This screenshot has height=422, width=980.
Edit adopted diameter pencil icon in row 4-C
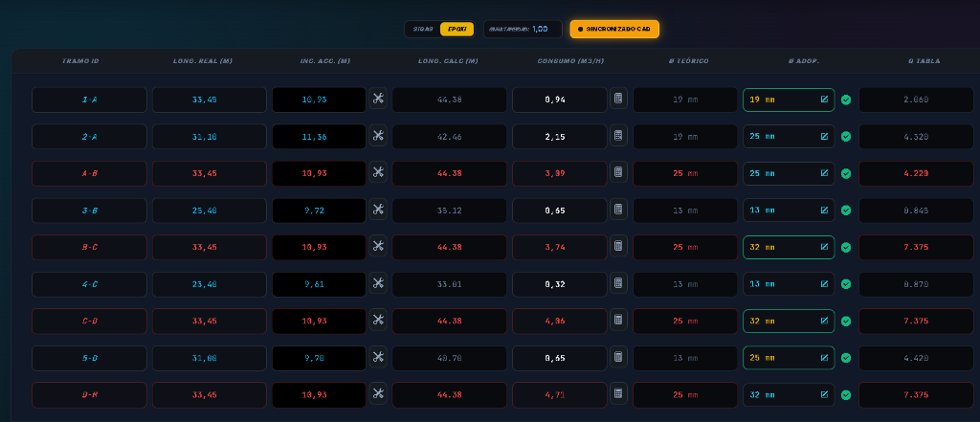click(824, 284)
